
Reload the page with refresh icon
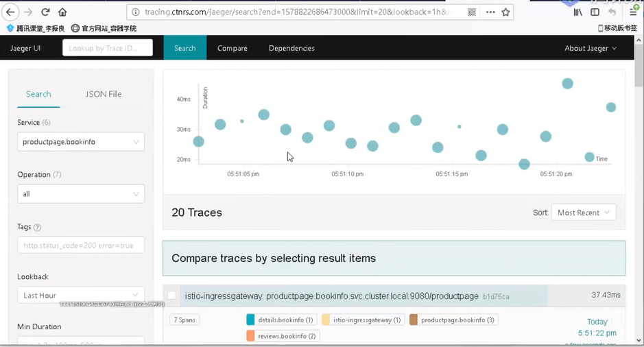click(x=45, y=12)
